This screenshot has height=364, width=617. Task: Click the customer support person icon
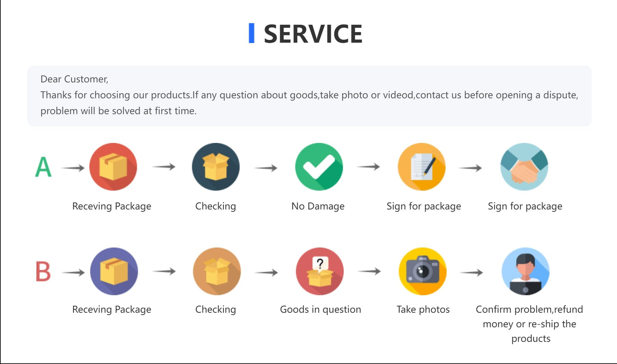[x=525, y=271]
